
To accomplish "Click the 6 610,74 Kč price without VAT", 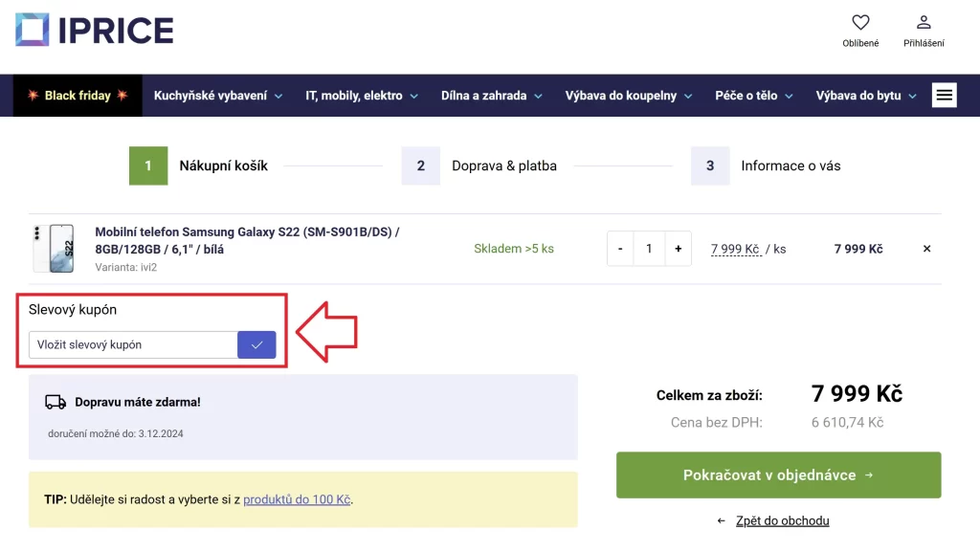I will pos(848,423).
